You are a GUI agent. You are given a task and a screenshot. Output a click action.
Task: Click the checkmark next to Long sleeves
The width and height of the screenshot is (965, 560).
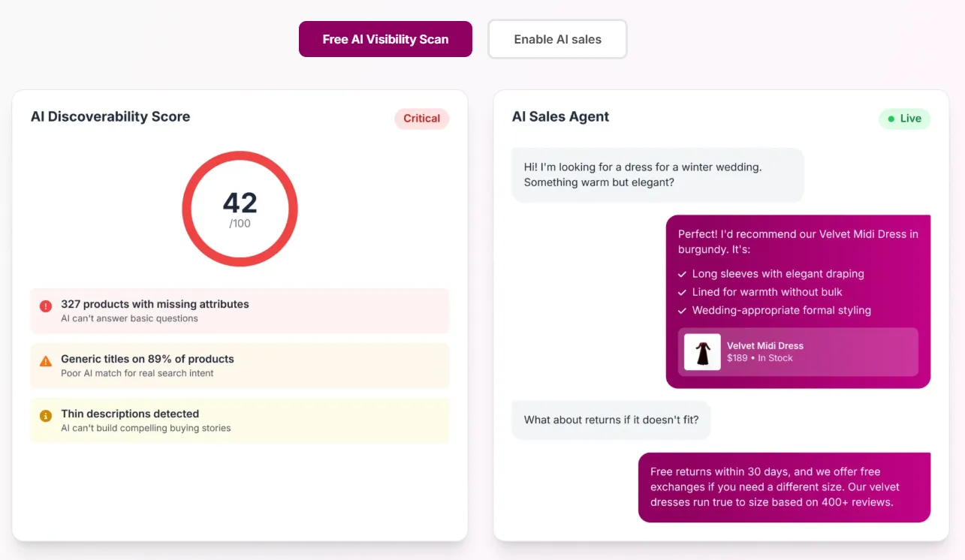(682, 275)
